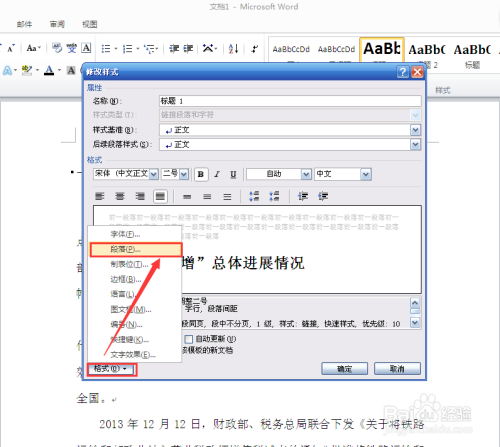Click the Change Case Aa ribbon icon
Image resolution: width=500 pixels, height=447 pixels.
[33, 48]
